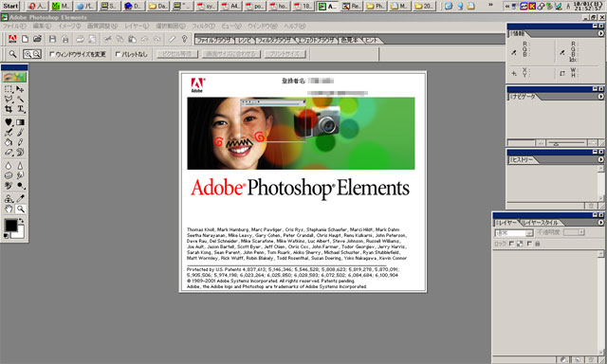Toggle lock transparency checkbox in Layers panel
This screenshot has height=364, width=607.
[x=511, y=244]
